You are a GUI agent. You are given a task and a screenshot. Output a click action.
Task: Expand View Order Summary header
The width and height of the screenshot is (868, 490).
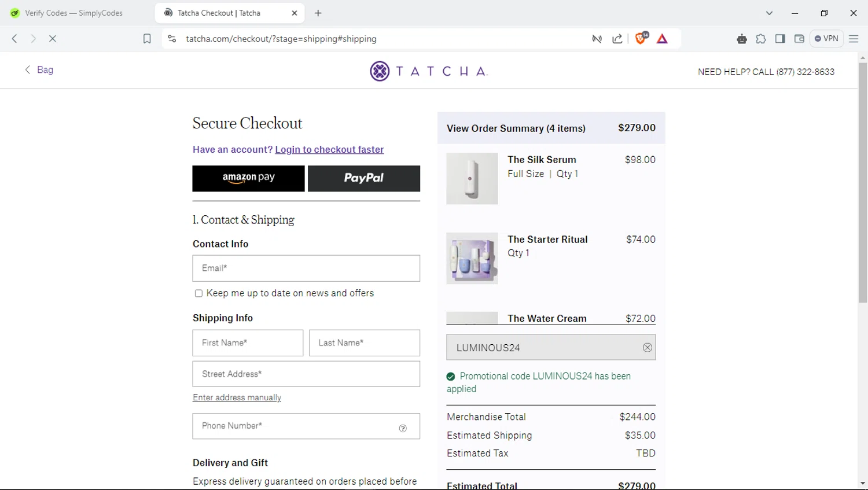551,128
